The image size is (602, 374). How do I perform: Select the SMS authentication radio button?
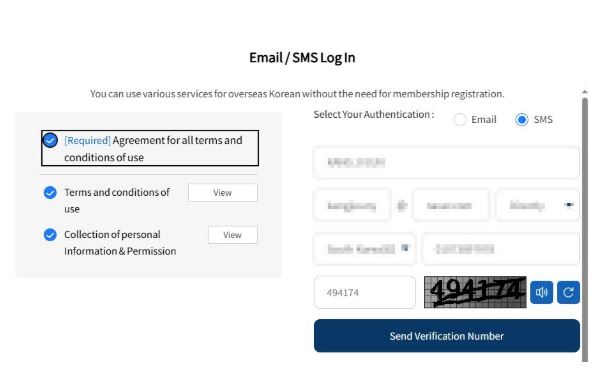[x=521, y=119]
